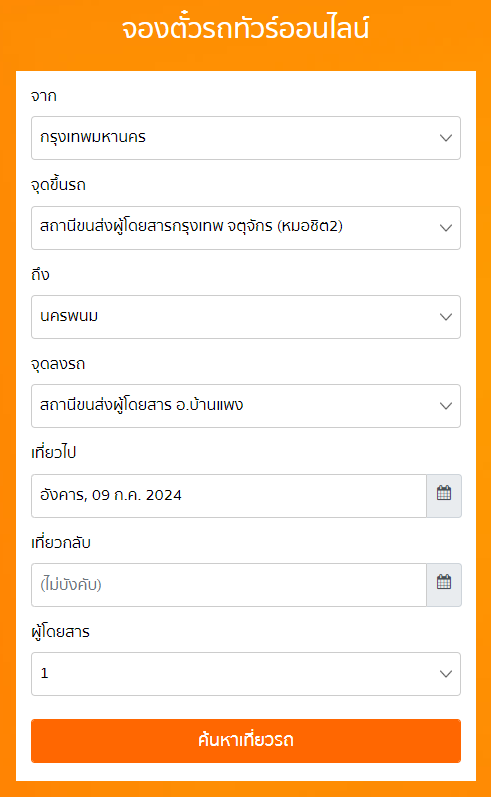Click the chevron arrow beside หมอชิต2 pickup point
491x799 pixels.
click(446, 228)
